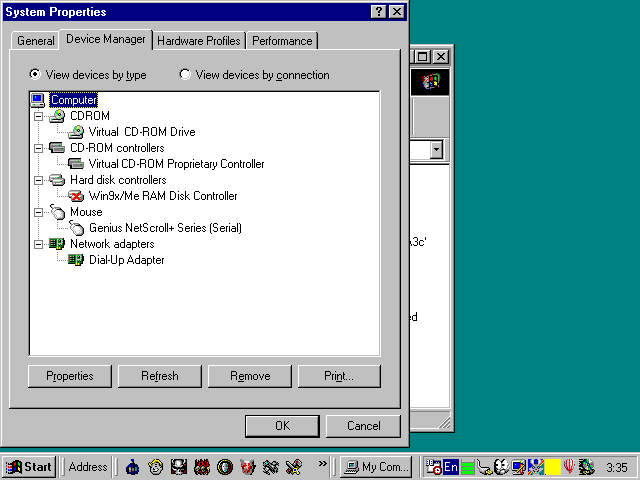Image resolution: width=640 pixels, height=480 pixels.
Task: Open the dropdown arrow in background window
Action: coord(436,150)
